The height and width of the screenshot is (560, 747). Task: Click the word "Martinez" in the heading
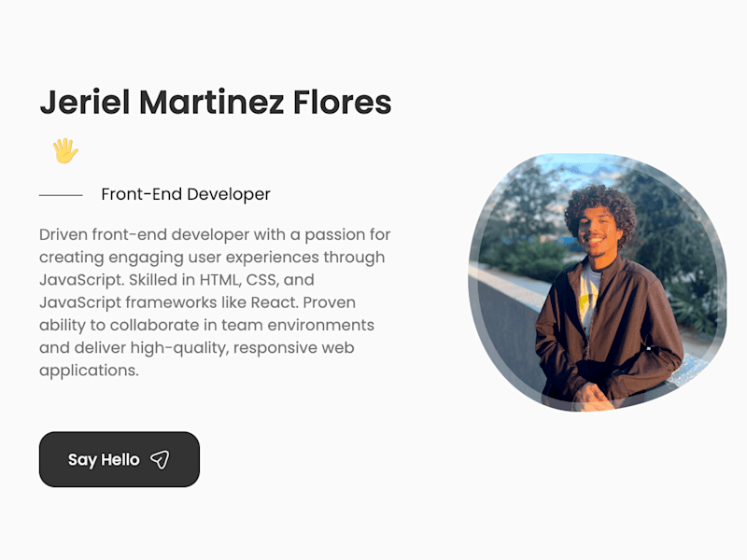tap(212, 103)
